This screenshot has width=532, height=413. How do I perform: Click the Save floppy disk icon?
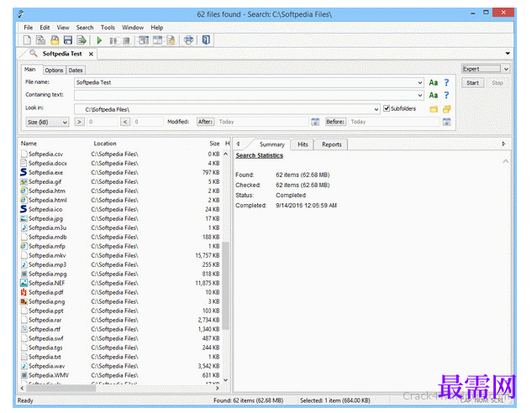pyautogui.click(x=68, y=40)
